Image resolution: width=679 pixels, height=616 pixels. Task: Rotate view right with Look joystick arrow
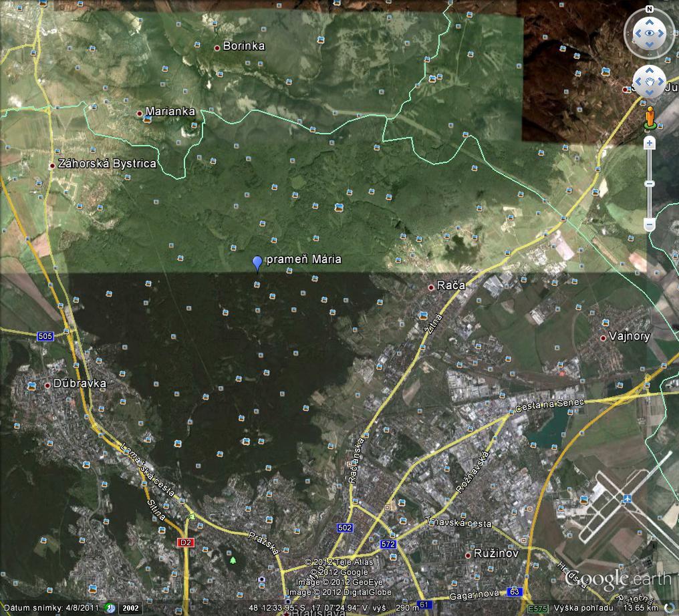[x=661, y=33]
